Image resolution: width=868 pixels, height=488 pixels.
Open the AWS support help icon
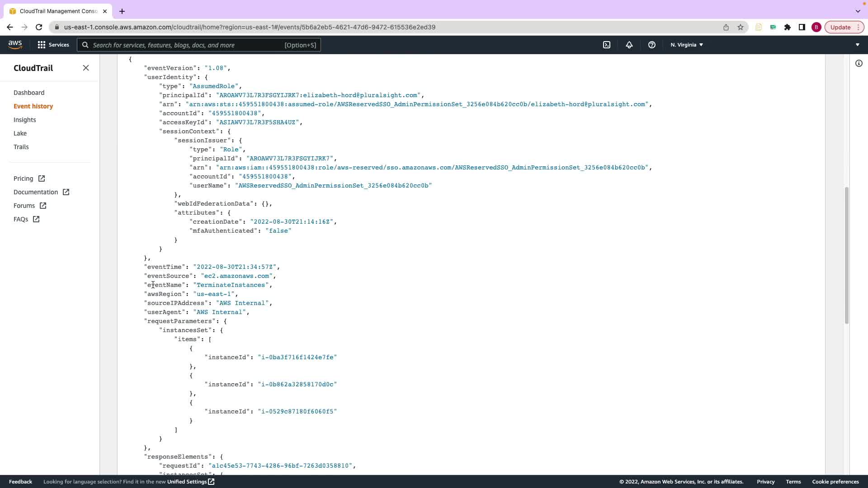(x=651, y=45)
